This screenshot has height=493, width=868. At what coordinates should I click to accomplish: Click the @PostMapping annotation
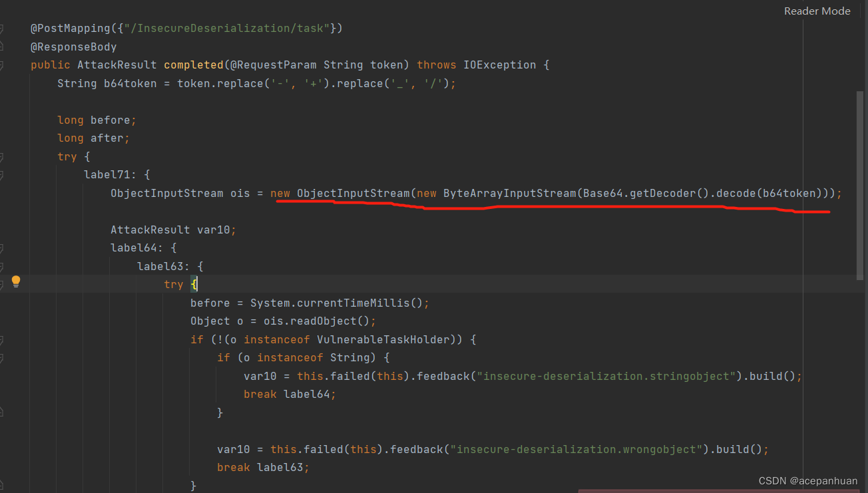click(70, 29)
